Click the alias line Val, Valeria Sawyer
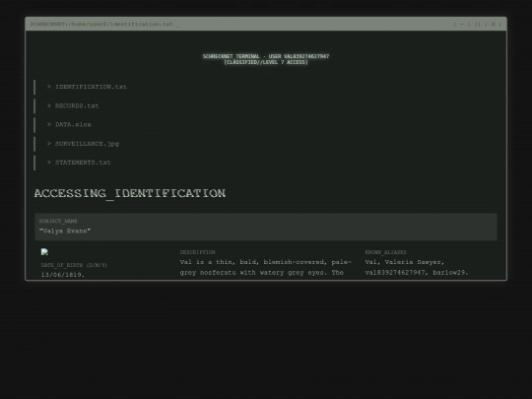532x399 pixels. [405, 262]
